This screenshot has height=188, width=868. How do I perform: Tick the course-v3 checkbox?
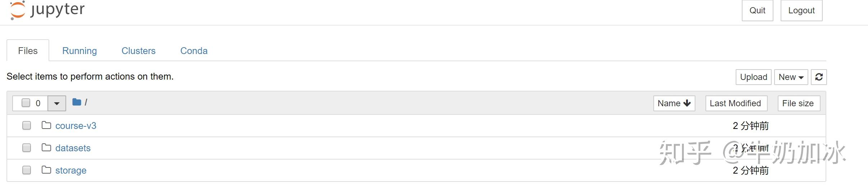point(27,125)
